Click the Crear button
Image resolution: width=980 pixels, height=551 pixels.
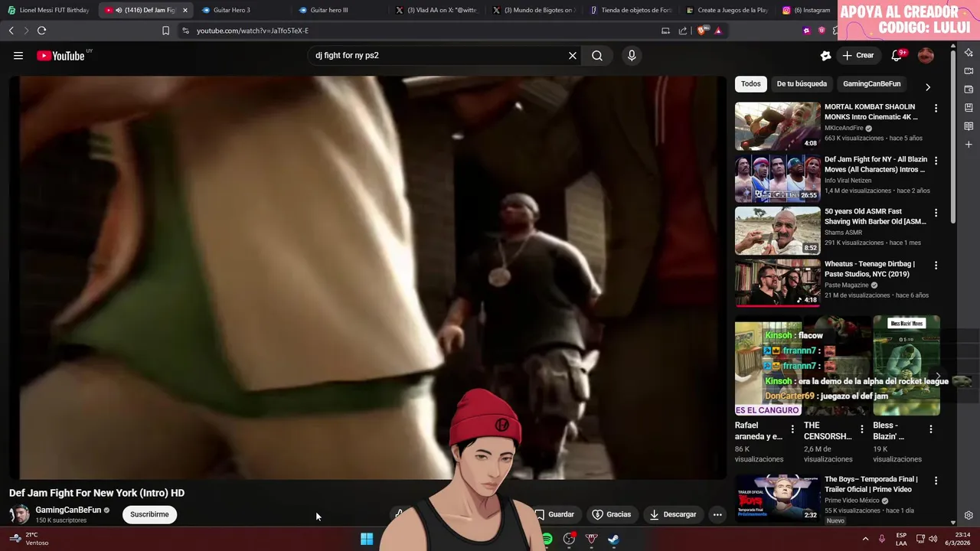pyautogui.click(x=857, y=55)
